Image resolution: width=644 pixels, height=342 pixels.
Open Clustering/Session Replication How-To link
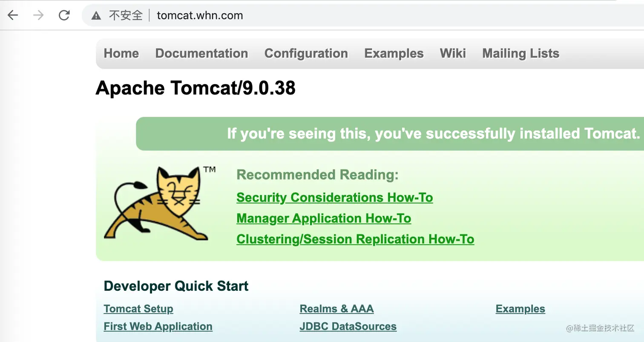coord(355,239)
